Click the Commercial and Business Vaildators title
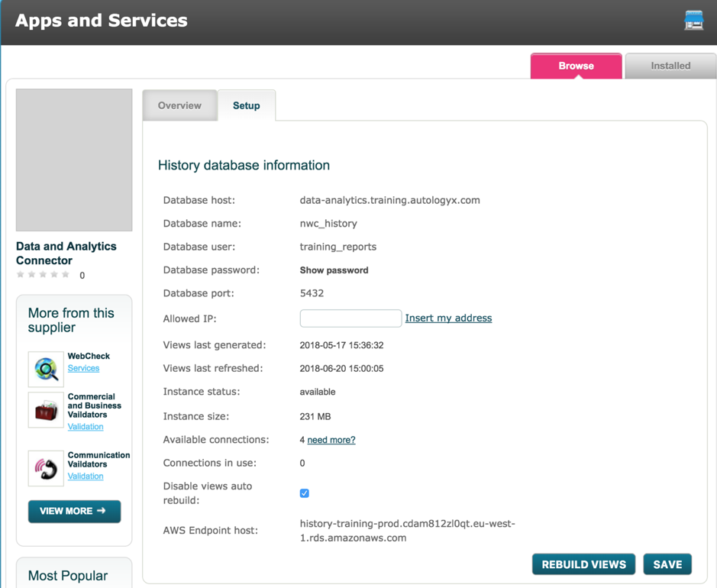Screen dimensions: 717x588 pyautogui.click(x=95, y=405)
